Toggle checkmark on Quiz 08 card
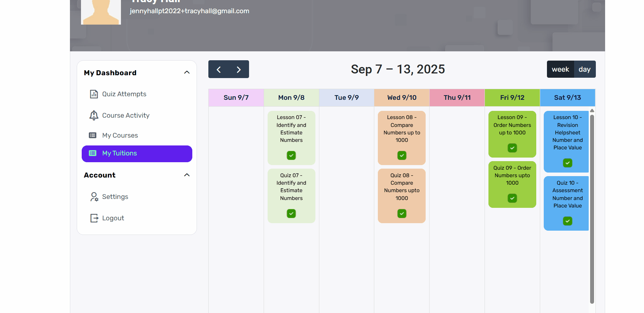This screenshot has height=313, width=644. coord(402,214)
